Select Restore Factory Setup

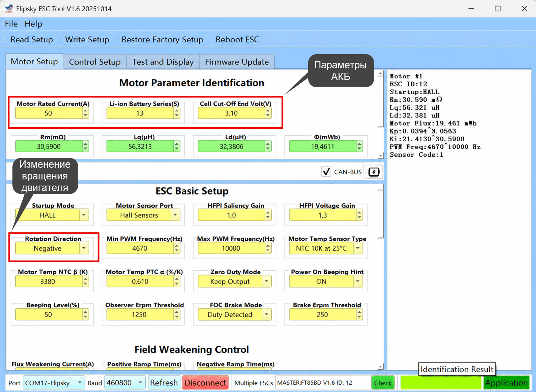[x=162, y=39]
